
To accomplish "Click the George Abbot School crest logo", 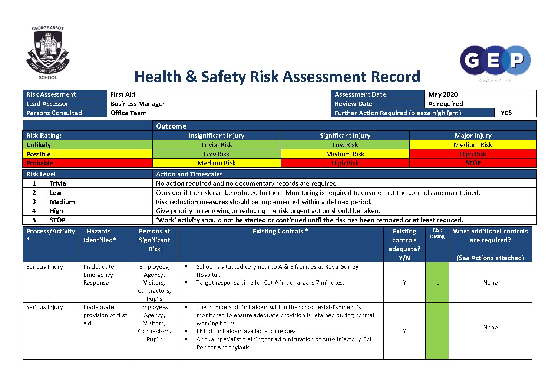I will (x=48, y=53).
